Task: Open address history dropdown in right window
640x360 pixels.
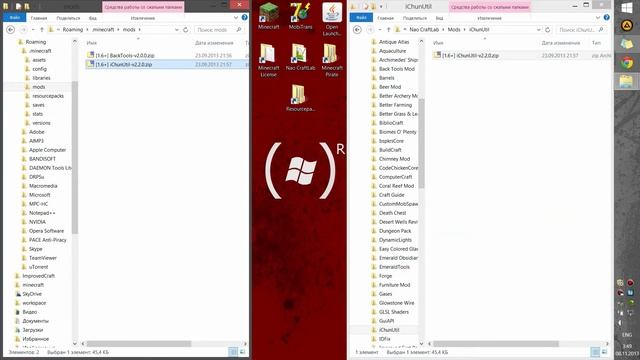Action: 538,29
